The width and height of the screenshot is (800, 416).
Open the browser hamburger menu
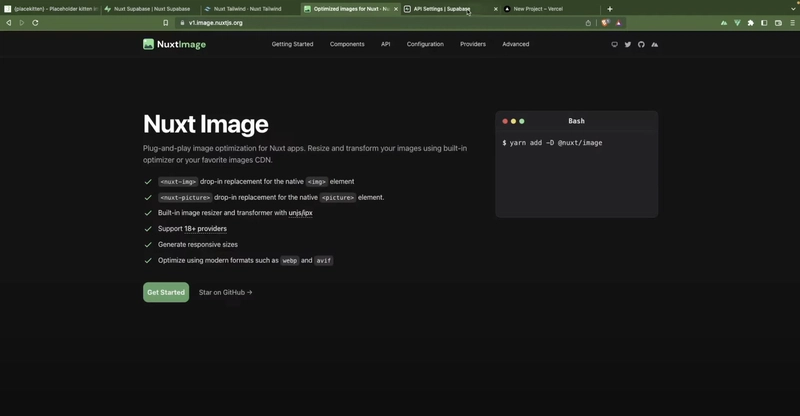coord(792,22)
